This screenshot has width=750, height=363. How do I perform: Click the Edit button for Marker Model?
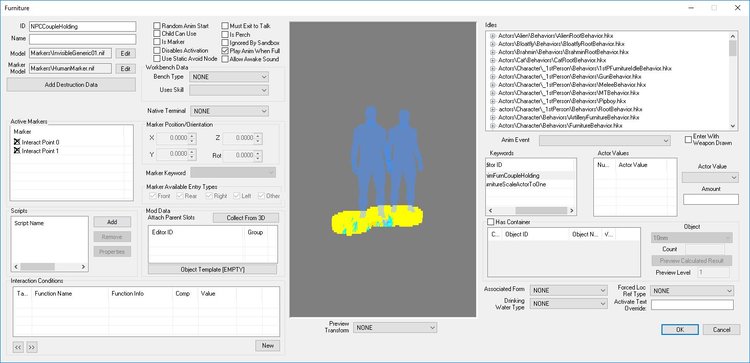[125, 69]
